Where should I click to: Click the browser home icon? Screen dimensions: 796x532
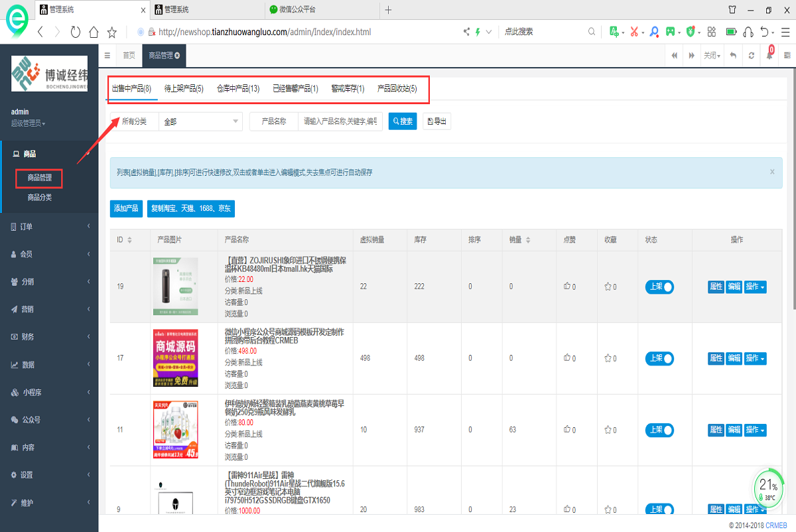pyautogui.click(x=94, y=32)
